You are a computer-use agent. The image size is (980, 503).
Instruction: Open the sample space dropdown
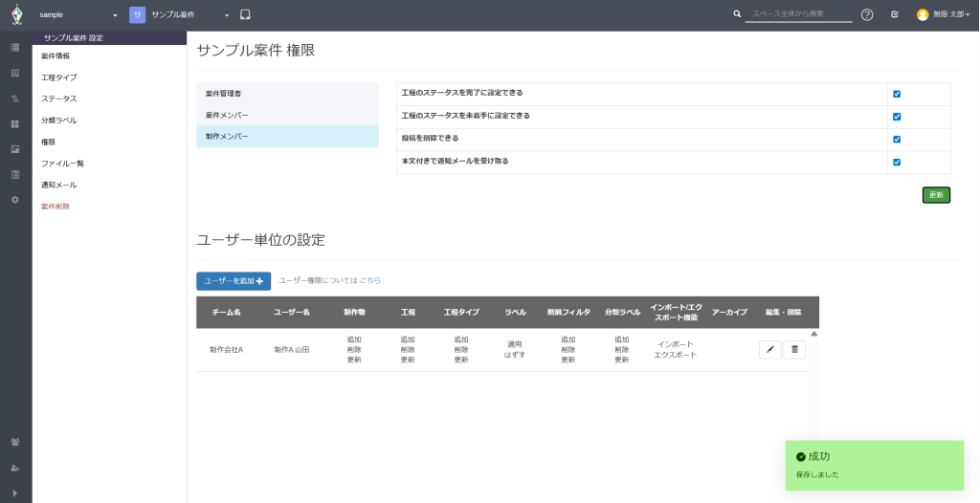(78, 15)
